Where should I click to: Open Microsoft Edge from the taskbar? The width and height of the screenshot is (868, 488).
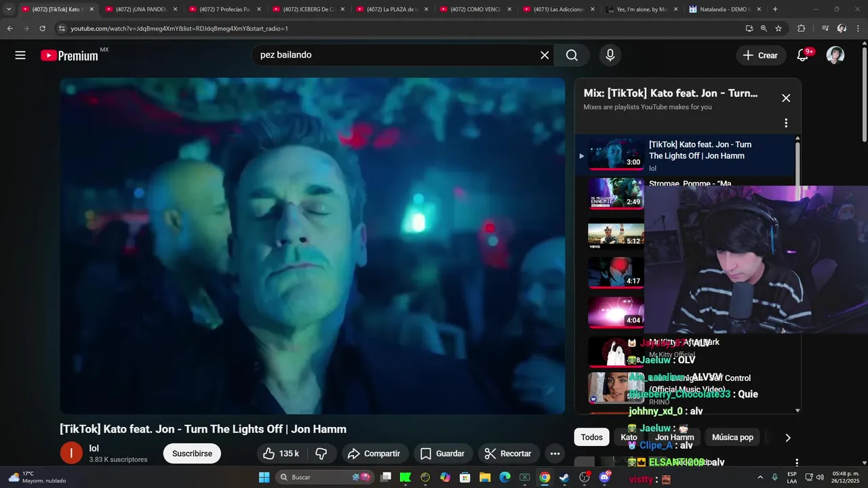(x=505, y=477)
